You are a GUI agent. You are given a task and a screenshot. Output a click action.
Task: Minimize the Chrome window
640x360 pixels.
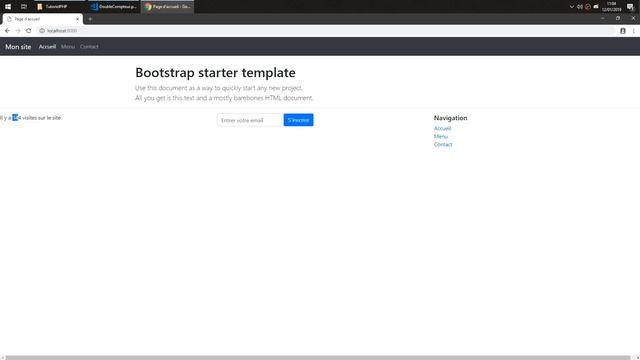click(602, 18)
